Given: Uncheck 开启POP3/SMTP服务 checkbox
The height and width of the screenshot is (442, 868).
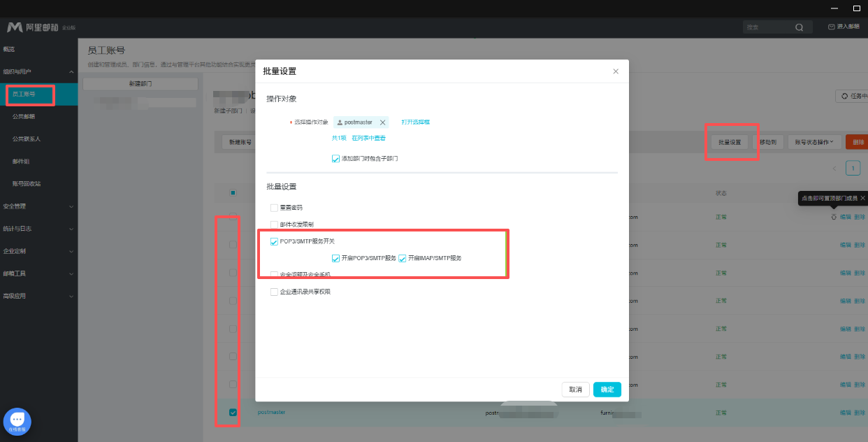Looking at the screenshot, I should 335,258.
